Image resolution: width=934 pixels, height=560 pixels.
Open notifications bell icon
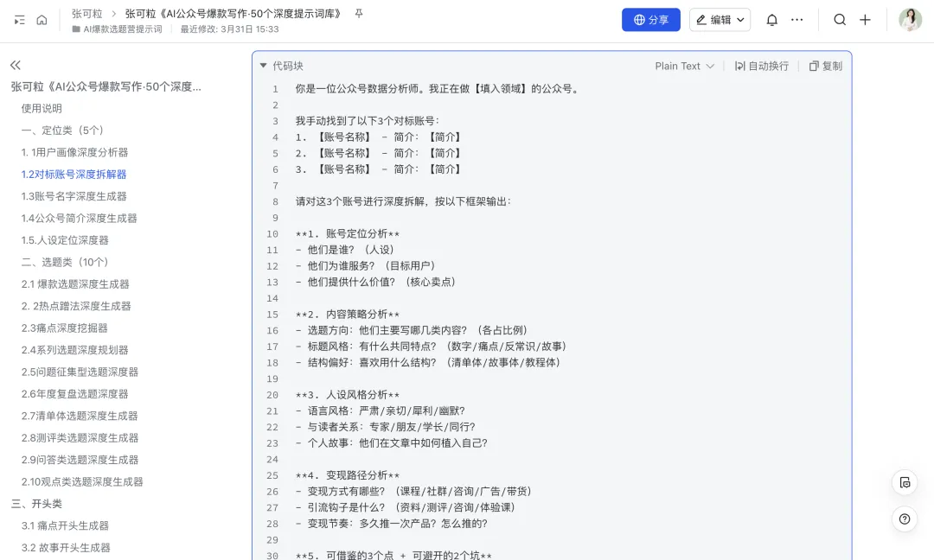tap(772, 20)
